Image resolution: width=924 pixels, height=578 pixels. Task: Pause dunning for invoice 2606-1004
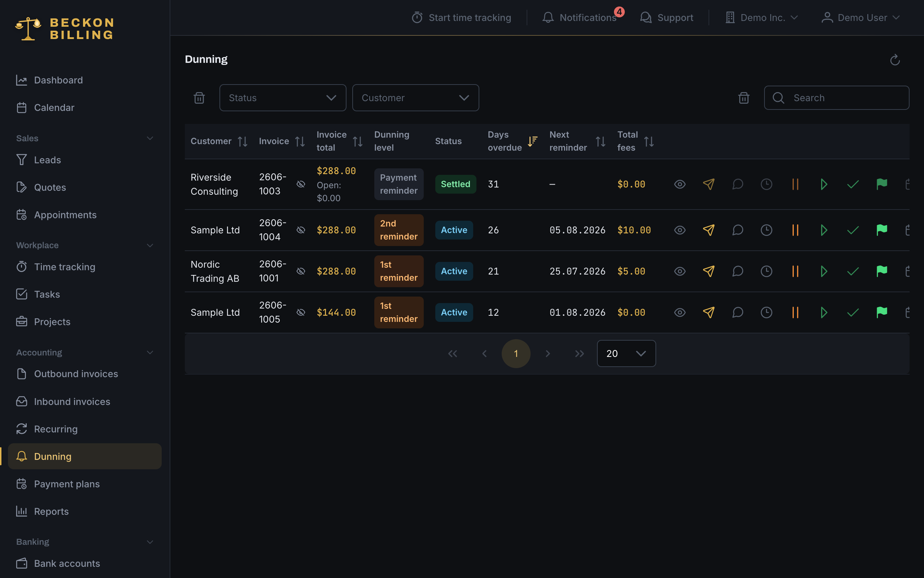[796, 230]
